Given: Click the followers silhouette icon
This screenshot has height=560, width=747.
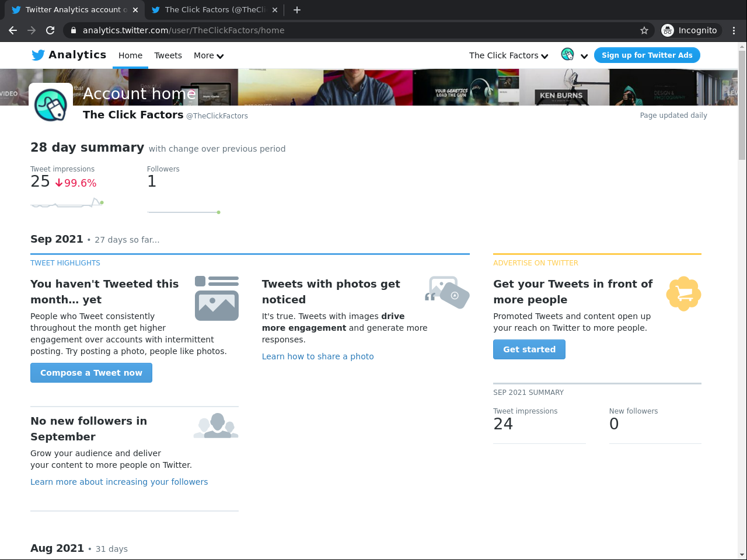Looking at the screenshot, I should coord(216,425).
